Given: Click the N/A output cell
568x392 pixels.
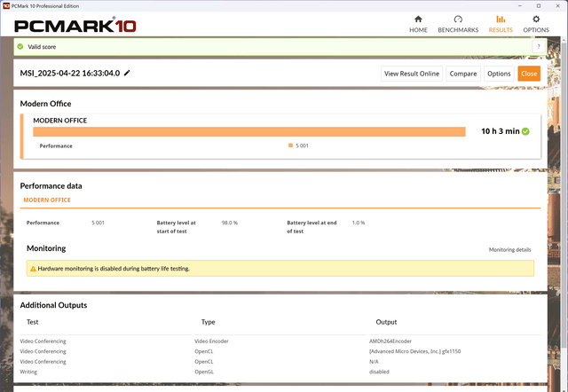Looking at the screenshot, I should [x=374, y=361].
